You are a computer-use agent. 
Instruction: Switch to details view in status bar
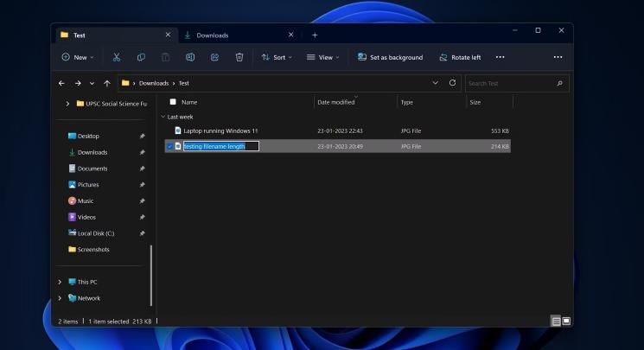click(x=556, y=321)
